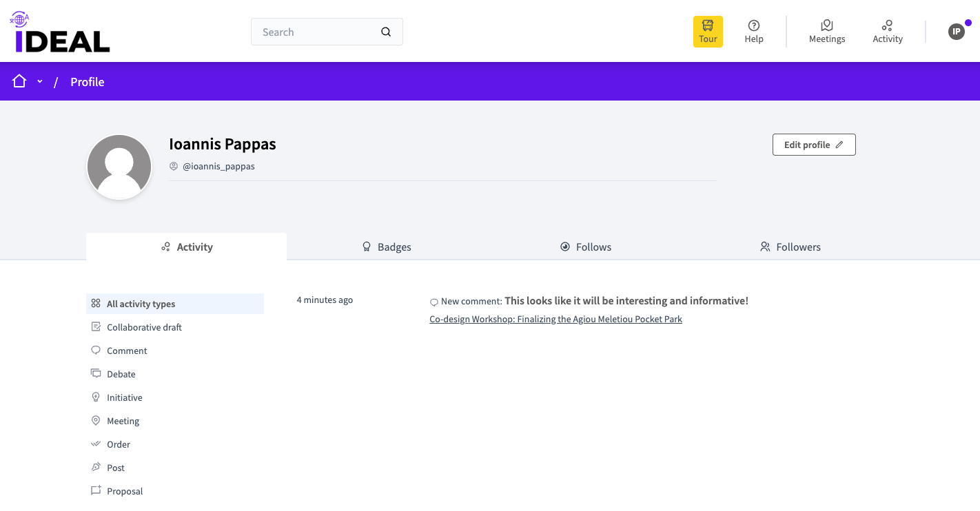The width and height of the screenshot is (980, 511).
Task: Click the Edit profile button
Action: (813, 145)
